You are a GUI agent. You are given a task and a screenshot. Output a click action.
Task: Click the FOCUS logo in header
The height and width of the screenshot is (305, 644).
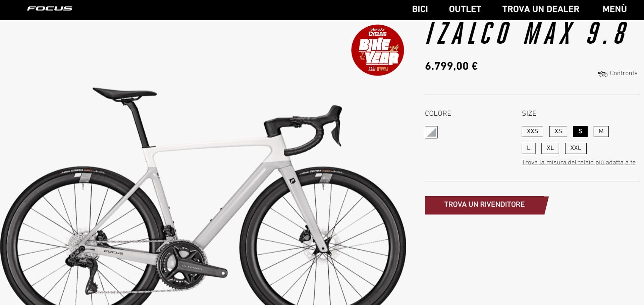(x=50, y=8)
